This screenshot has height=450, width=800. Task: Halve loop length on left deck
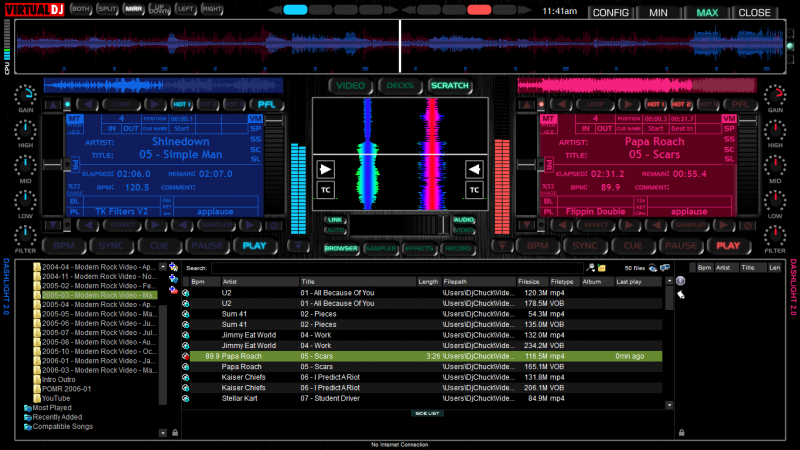[x=88, y=105]
